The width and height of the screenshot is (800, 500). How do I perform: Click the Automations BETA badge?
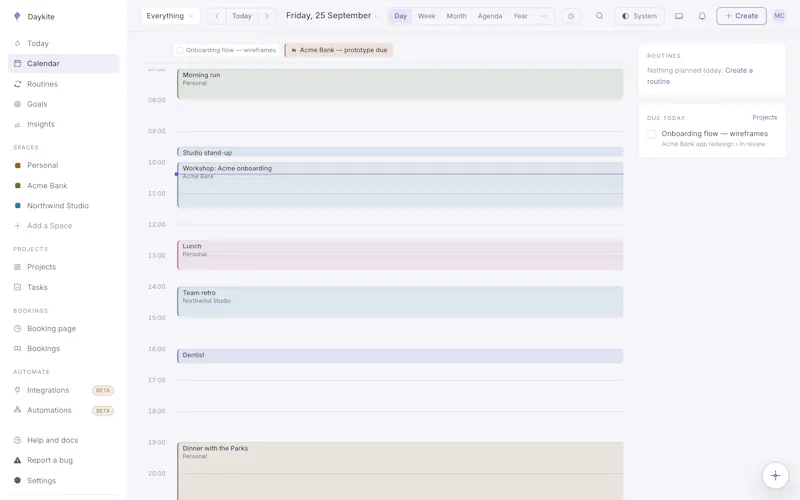(103, 411)
